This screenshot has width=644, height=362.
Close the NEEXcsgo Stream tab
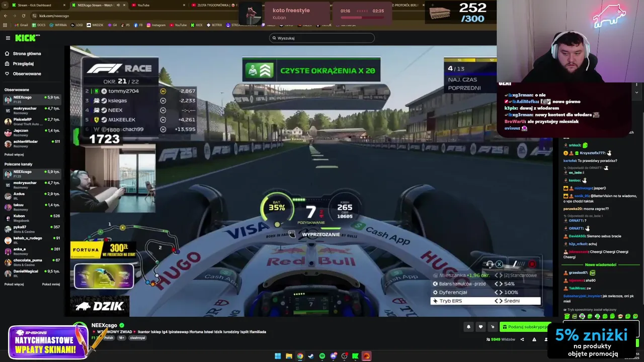click(x=125, y=5)
